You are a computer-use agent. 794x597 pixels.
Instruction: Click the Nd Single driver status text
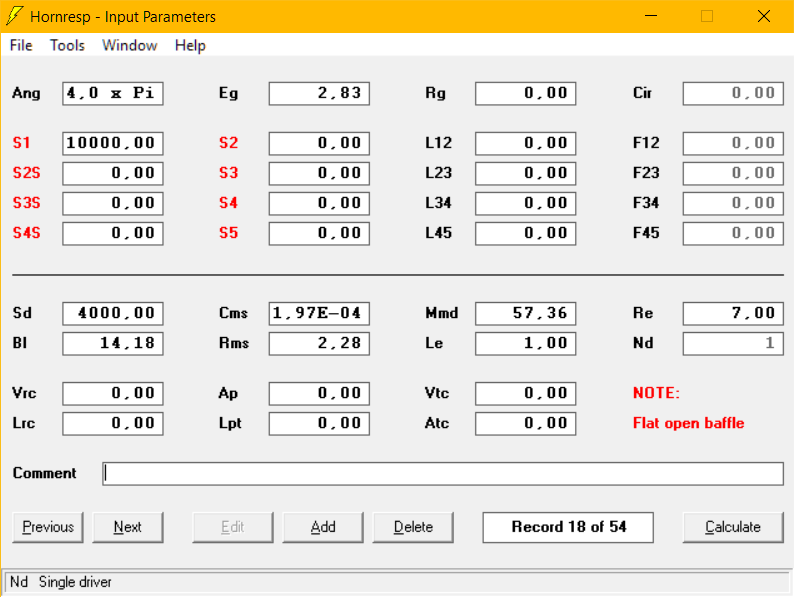pos(61,582)
